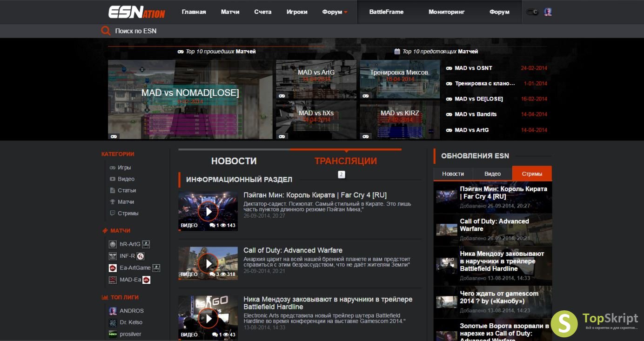Open upcoming match MAD vs Bandits
The width and height of the screenshot is (644, 341).
pos(476,114)
